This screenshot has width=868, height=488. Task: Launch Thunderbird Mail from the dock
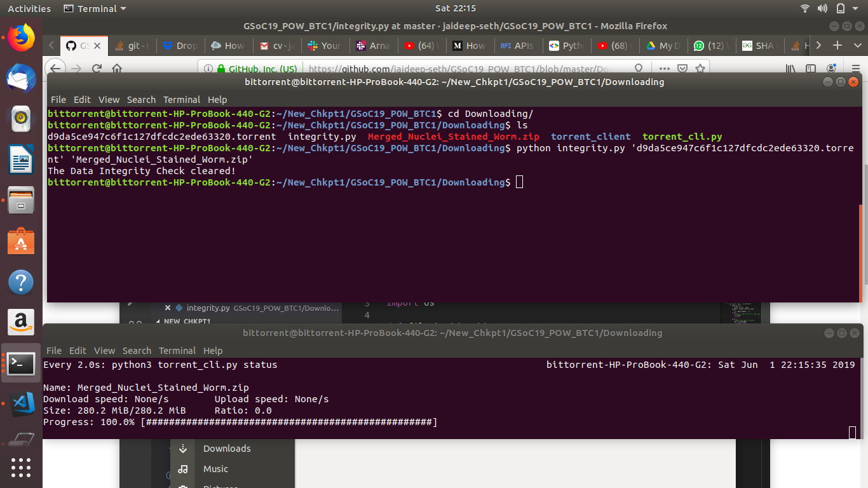point(21,78)
